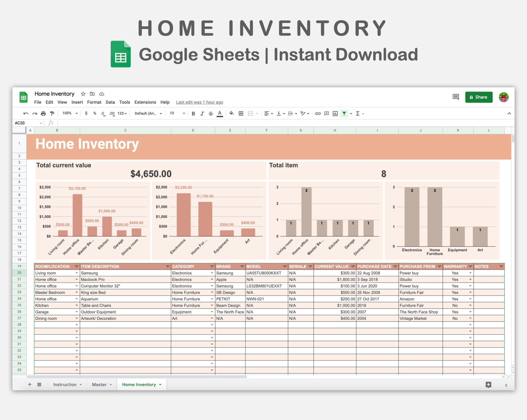527x420 pixels.
Task: Switch to the Master sheet tab
Action: pyautogui.click(x=102, y=385)
